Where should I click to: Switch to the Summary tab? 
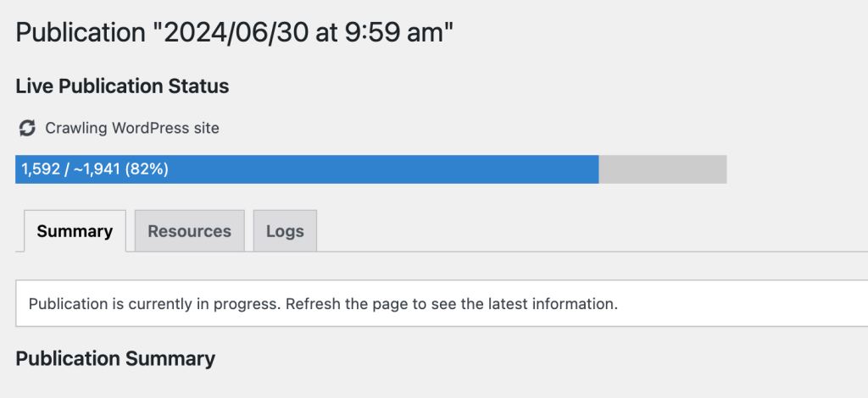pos(75,231)
